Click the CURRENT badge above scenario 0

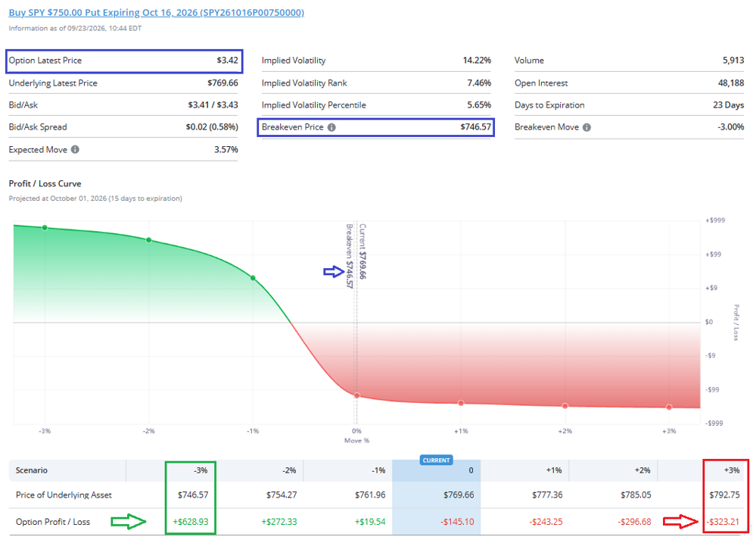pos(437,460)
